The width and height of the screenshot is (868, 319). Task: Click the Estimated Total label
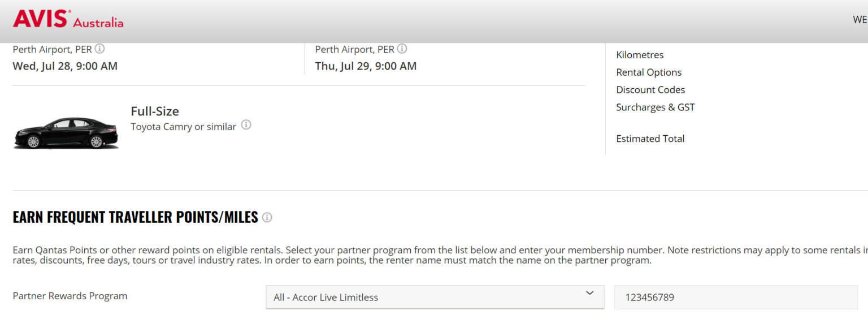[650, 139]
